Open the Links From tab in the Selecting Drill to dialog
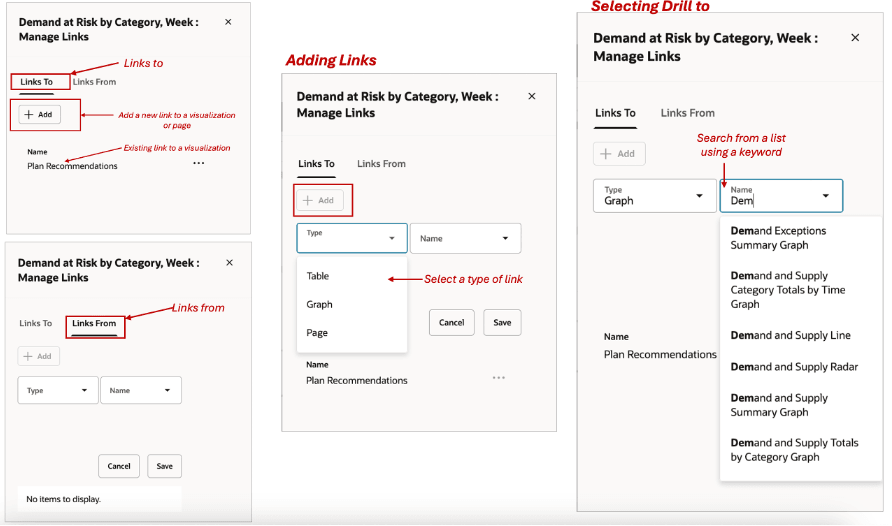 687,113
